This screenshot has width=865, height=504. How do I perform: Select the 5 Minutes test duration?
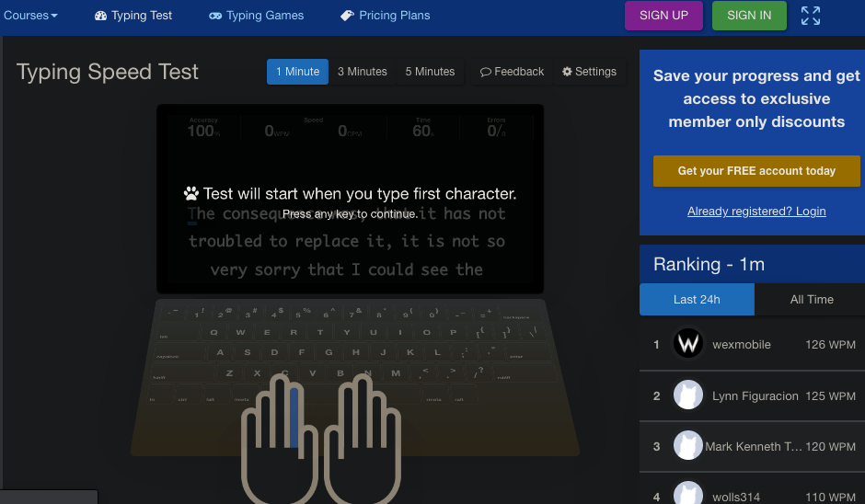(431, 72)
